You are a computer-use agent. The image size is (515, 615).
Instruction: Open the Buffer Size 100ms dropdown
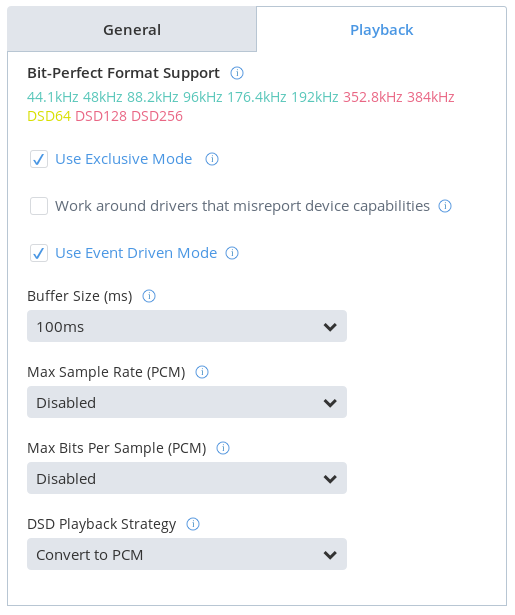tap(187, 326)
